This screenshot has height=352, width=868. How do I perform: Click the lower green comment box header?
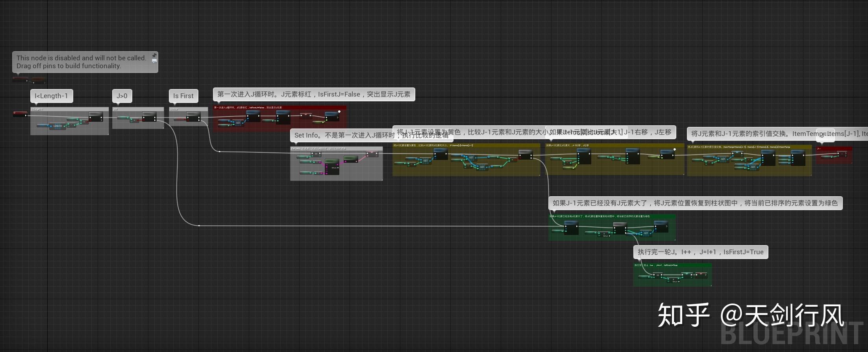pyautogui.click(x=672, y=265)
